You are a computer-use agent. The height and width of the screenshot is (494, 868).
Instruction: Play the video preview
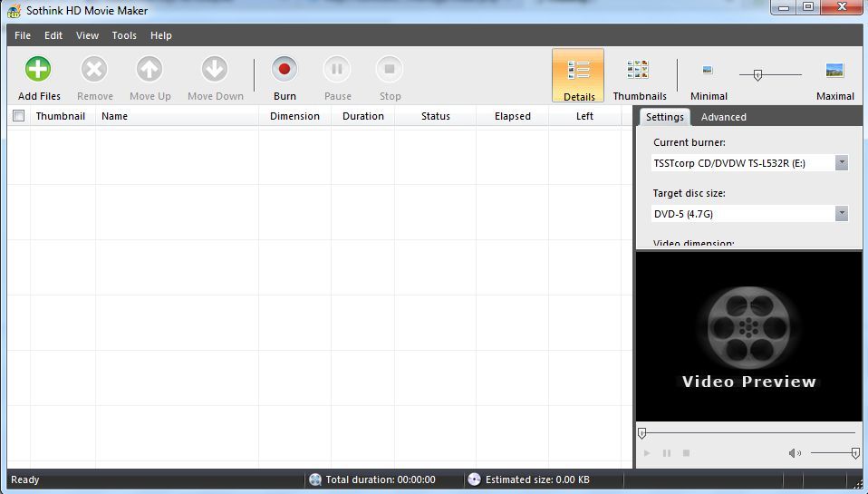click(x=647, y=453)
